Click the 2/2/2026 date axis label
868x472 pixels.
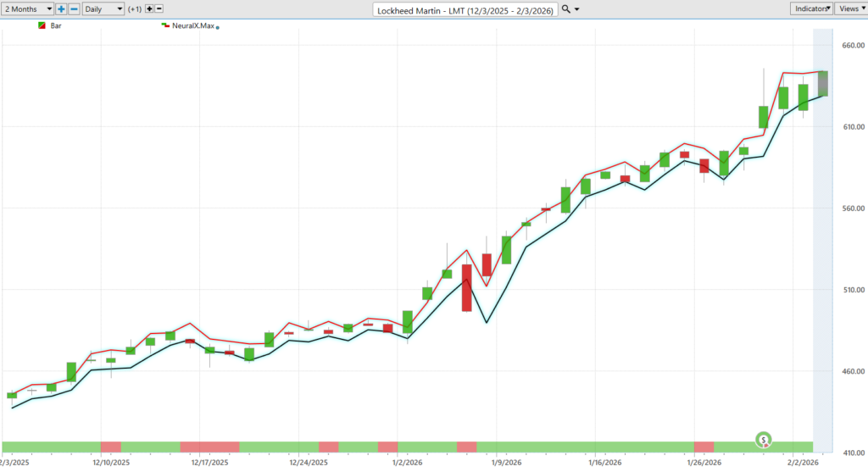(803, 462)
